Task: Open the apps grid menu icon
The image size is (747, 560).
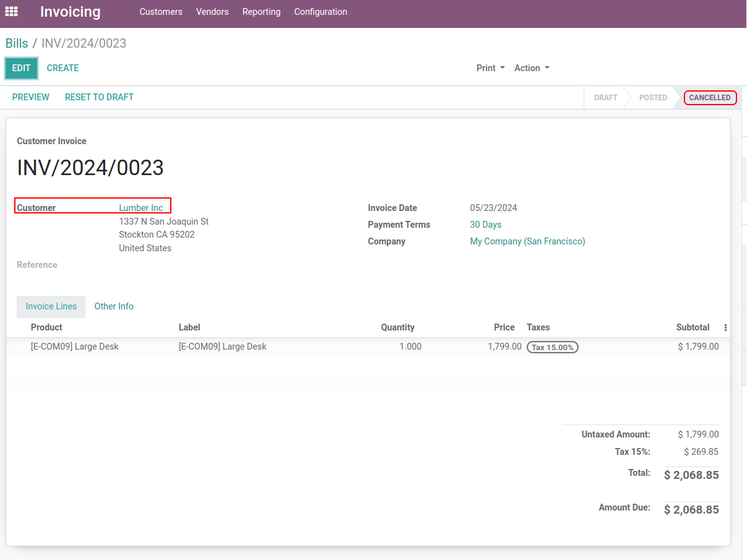Action: point(12,12)
